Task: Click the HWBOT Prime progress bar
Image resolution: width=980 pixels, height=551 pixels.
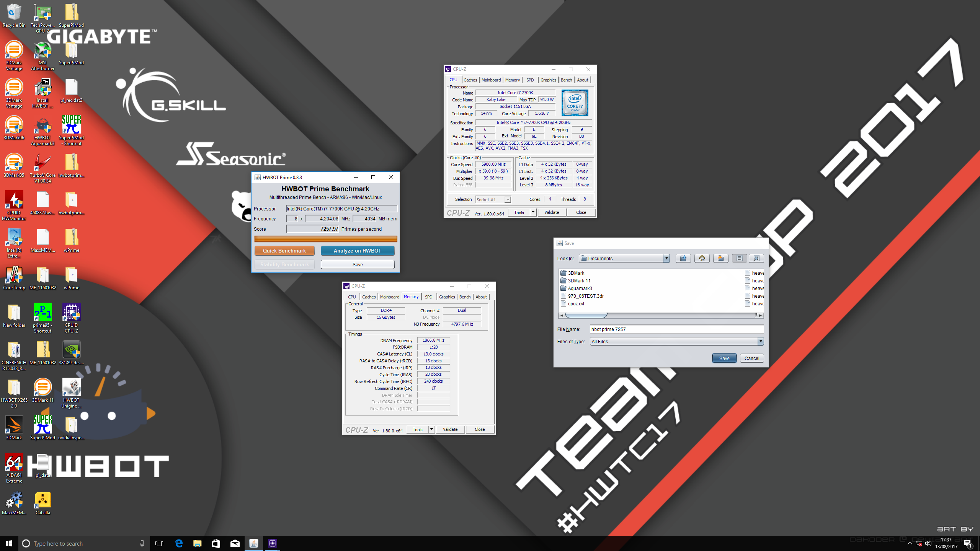Action: (x=326, y=239)
